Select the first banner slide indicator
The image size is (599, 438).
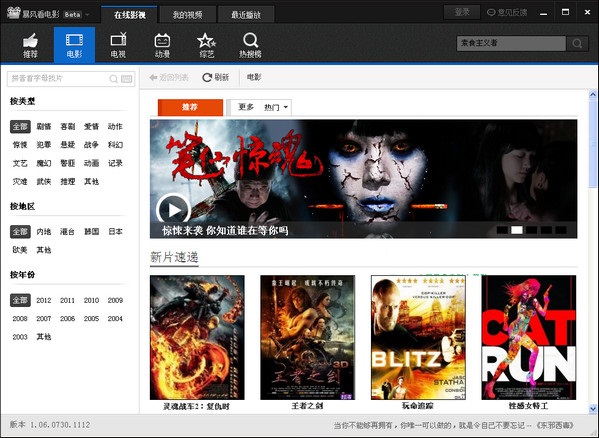[502, 230]
